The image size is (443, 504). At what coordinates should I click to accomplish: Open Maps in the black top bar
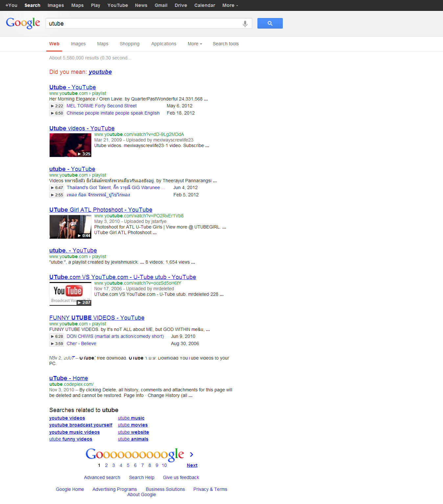coord(78,5)
